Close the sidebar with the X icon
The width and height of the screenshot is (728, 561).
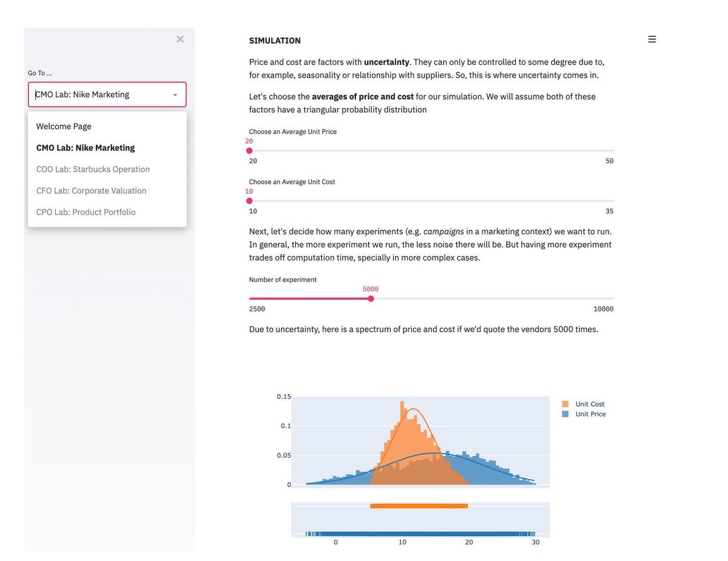(x=180, y=39)
